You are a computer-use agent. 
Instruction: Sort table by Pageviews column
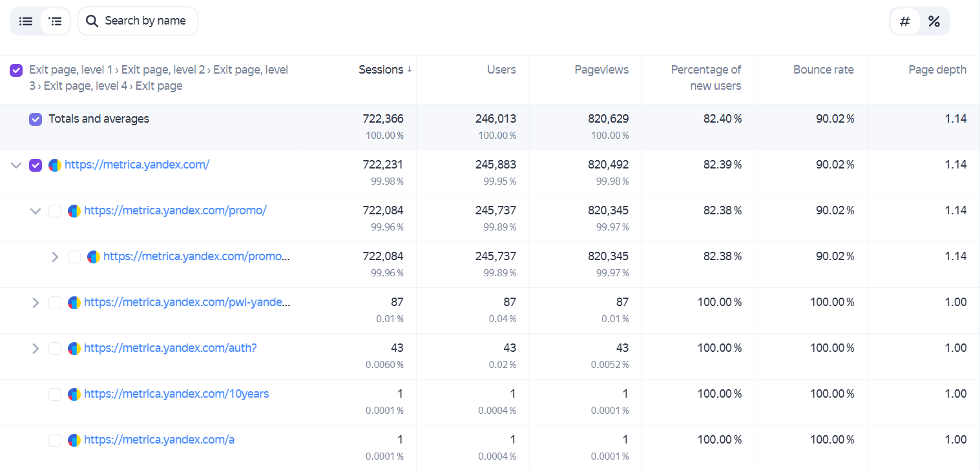pyautogui.click(x=601, y=70)
